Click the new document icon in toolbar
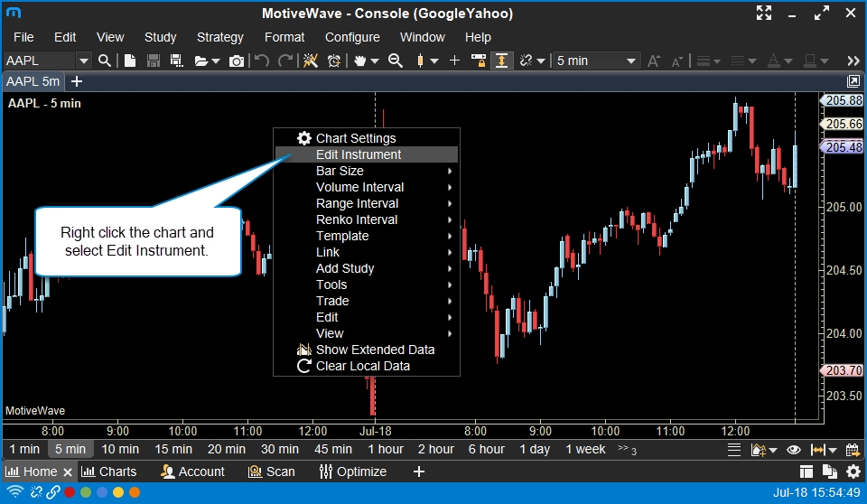Viewport: 867px width, 504px height. (130, 61)
